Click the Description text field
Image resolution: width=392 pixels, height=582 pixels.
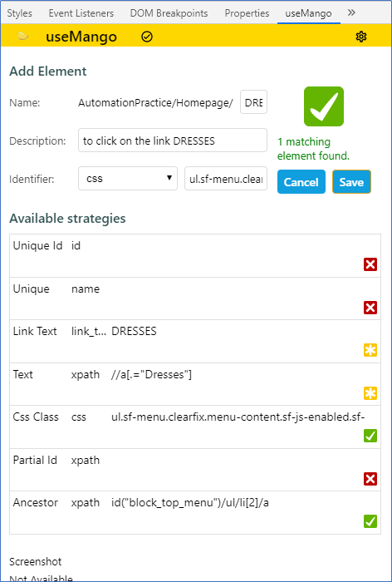coord(173,141)
